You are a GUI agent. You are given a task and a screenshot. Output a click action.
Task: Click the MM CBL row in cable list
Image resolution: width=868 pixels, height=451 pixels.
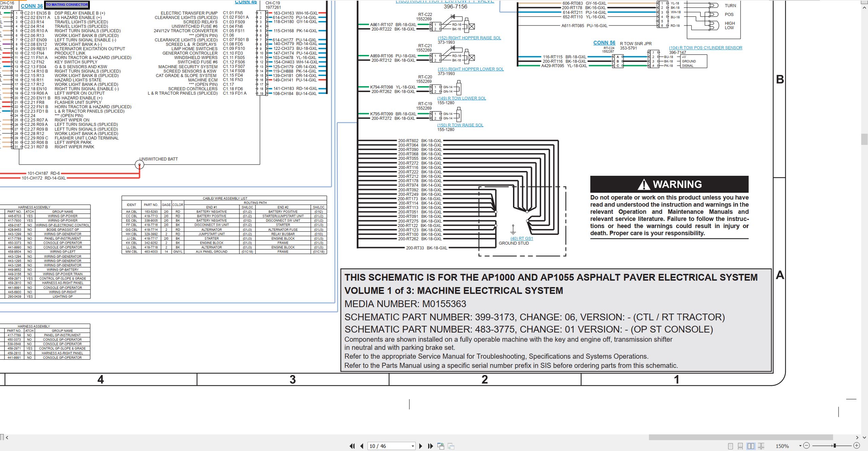[x=224, y=252]
